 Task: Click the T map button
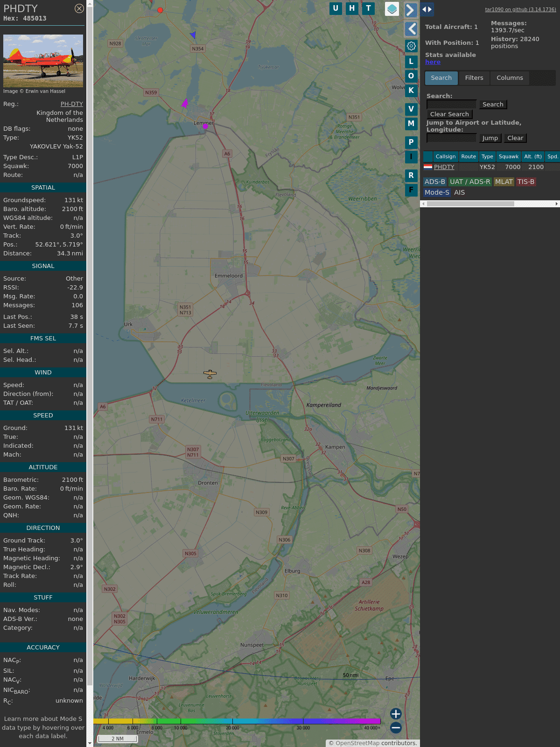(x=369, y=8)
